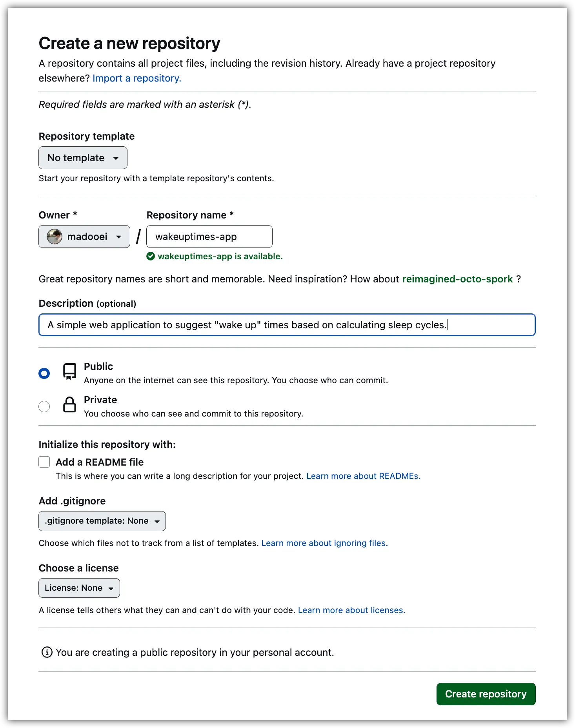This screenshot has height=728, width=575.
Task: Expand the License: None selector
Action: (79, 588)
